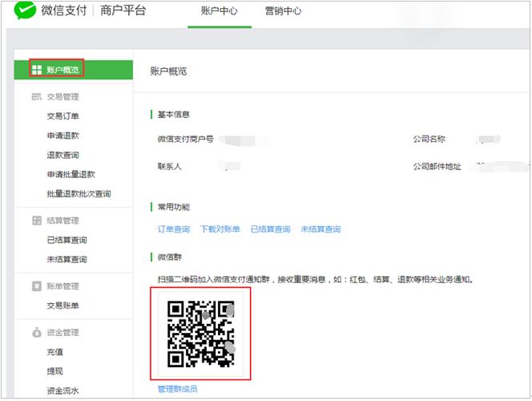Click the 基本信息 section title
The image size is (532, 401).
(173, 115)
